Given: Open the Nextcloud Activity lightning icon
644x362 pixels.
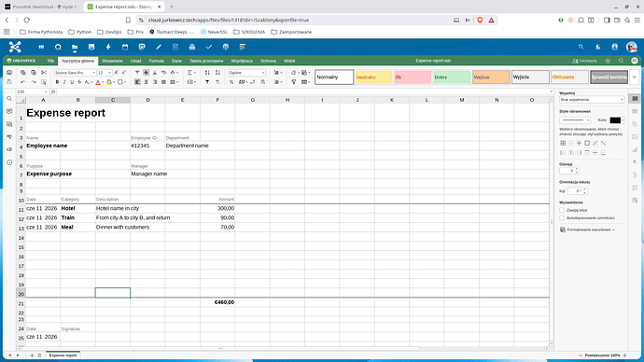Looking at the screenshot, I should 108,48.
